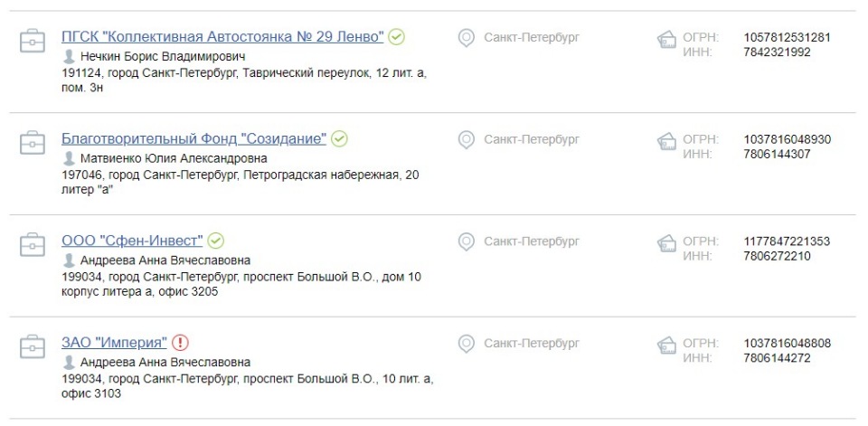Open Благотворительный Фонд "Созидание" link
This screenshot has height=426, width=868.
[194, 138]
